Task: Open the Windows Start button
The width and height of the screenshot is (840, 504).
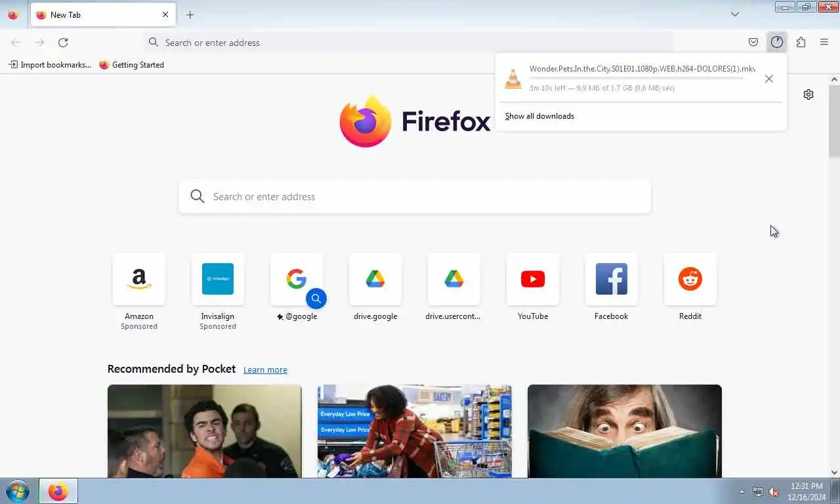Action: 18,492
